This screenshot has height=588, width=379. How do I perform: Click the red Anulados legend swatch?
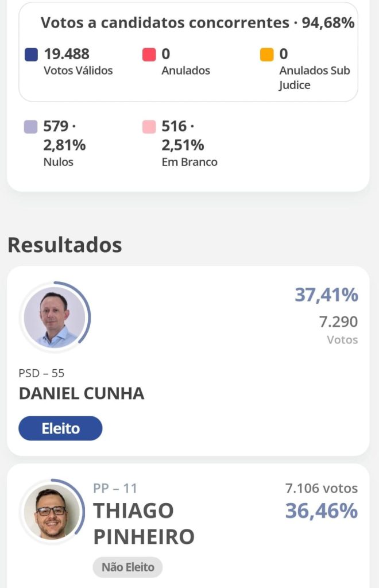pyautogui.click(x=149, y=55)
